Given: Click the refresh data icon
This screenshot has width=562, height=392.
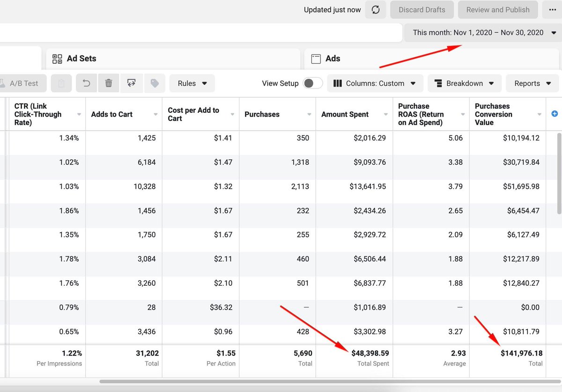Looking at the screenshot, I should 376,10.
